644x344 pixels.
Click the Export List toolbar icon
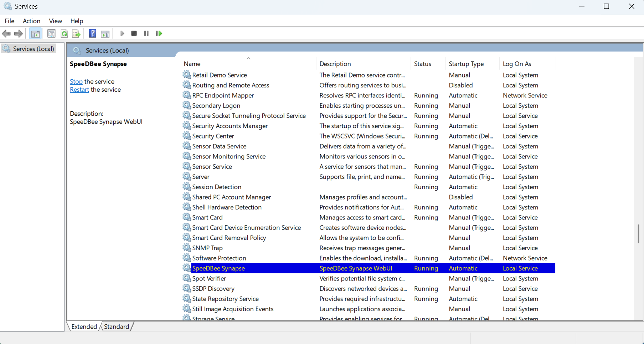pyautogui.click(x=76, y=34)
